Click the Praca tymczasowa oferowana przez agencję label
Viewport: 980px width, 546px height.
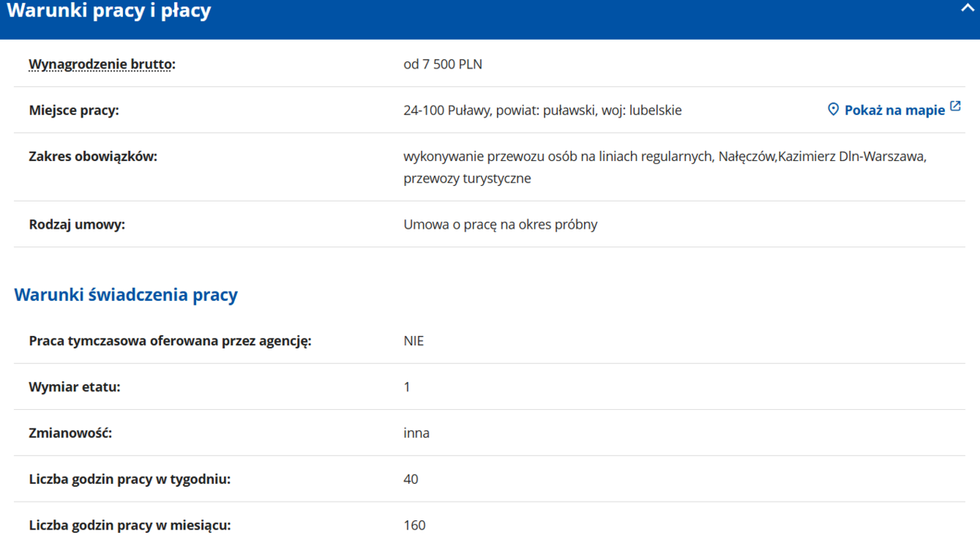click(x=170, y=341)
